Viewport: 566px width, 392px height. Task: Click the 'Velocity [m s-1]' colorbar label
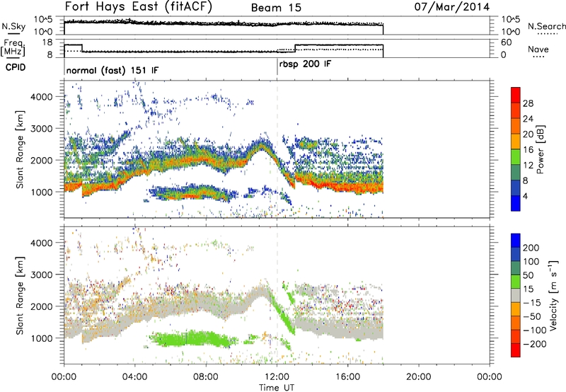point(553,296)
